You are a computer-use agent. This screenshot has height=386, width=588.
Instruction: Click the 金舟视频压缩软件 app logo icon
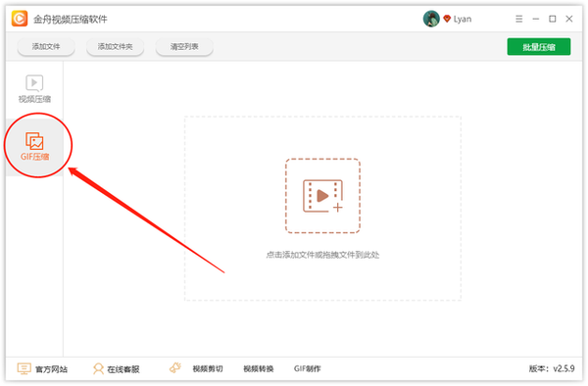pyautogui.click(x=20, y=19)
